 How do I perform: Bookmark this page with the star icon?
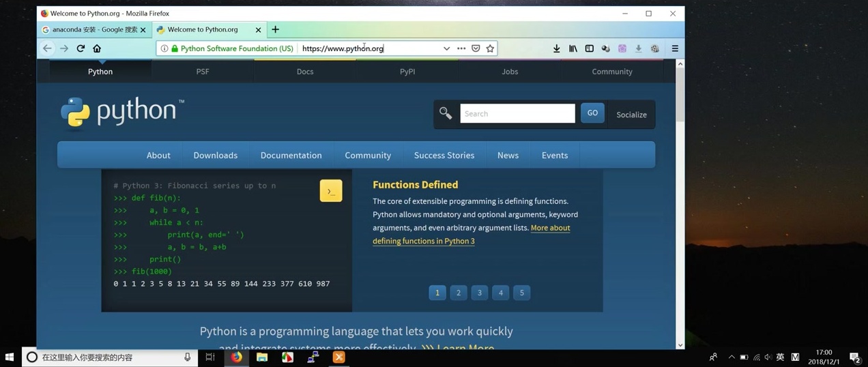(x=490, y=48)
